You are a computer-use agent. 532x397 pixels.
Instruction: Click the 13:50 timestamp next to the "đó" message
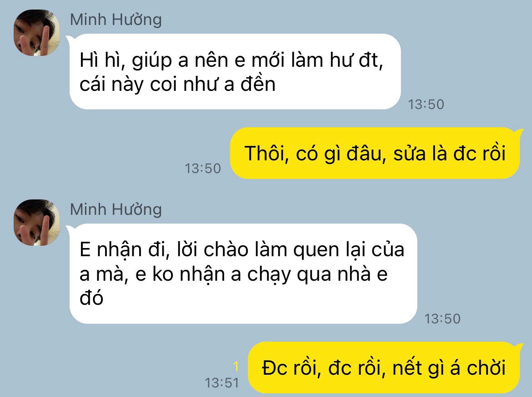point(442,319)
